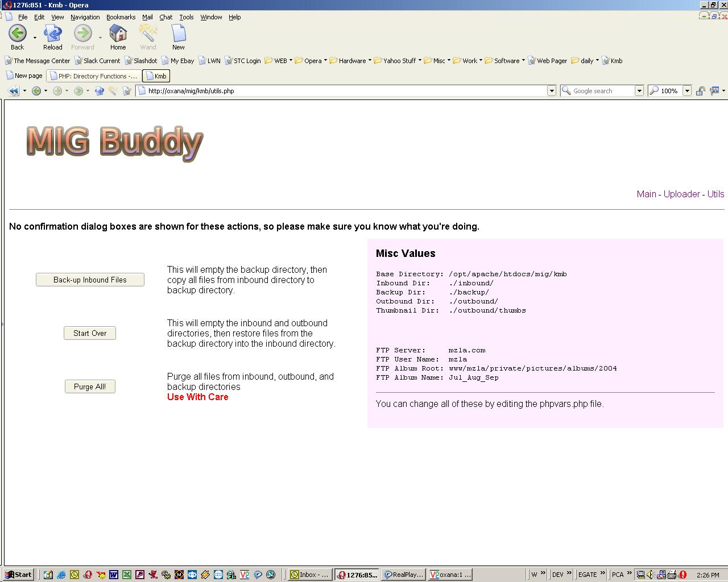This screenshot has height=582, width=728.
Task: Switch to PHP: Directory Functions tab
Action: tap(93, 76)
